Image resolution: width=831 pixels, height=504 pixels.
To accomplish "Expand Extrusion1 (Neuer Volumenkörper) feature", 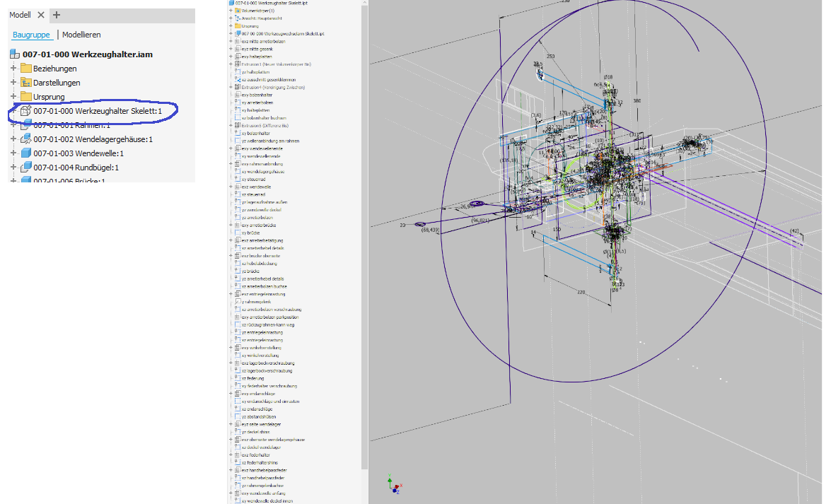I will pos(231,64).
